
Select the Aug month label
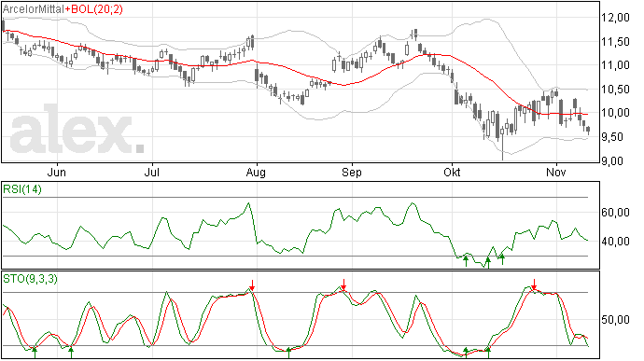(x=256, y=172)
